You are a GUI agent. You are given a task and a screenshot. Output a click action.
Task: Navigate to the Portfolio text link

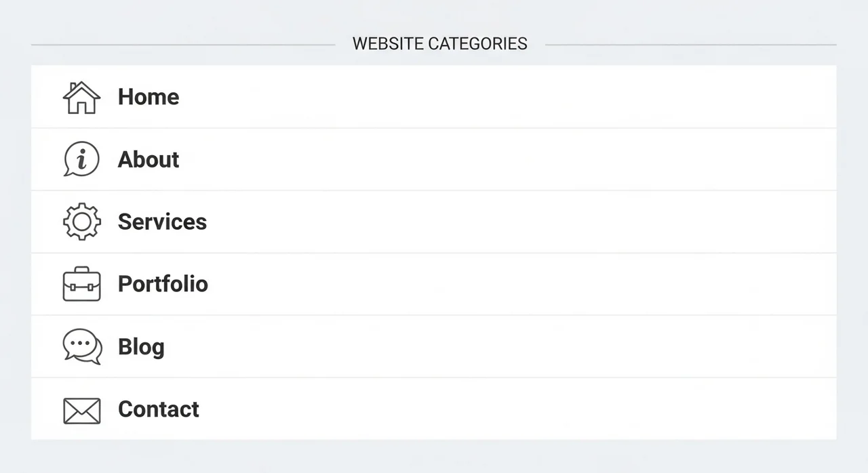[163, 284]
